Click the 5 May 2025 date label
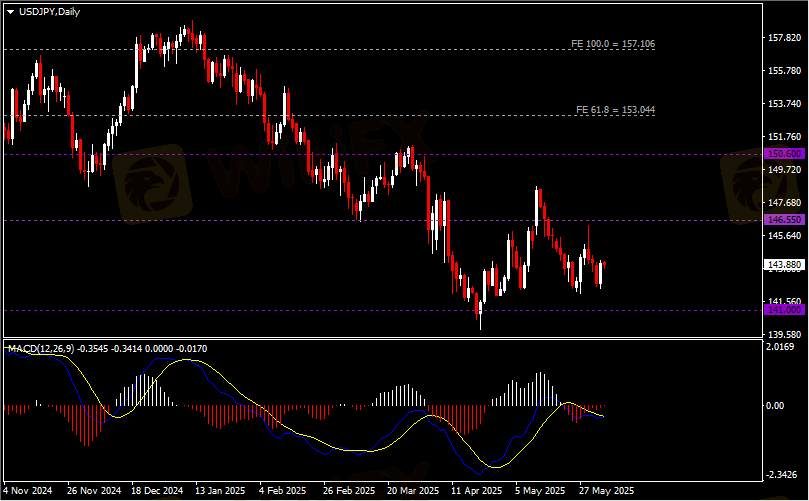The width and height of the screenshot is (809, 501). tap(540, 490)
